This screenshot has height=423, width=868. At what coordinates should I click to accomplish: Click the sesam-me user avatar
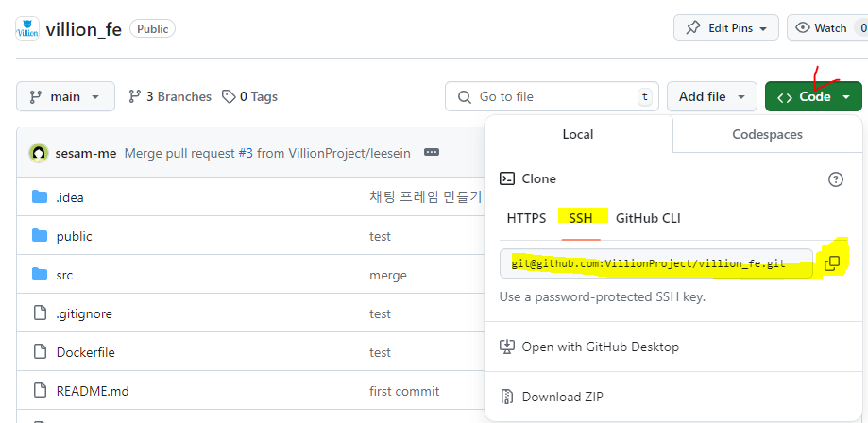coord(39,153)
